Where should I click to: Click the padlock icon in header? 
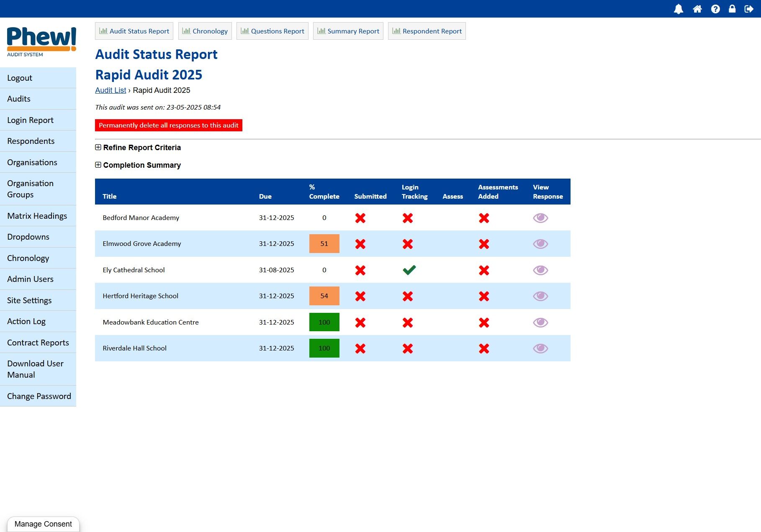click(x=732, y=9)
